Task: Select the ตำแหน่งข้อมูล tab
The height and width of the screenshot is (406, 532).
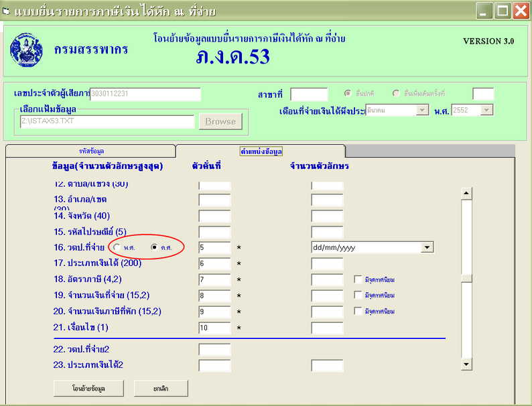Action: 261,151
